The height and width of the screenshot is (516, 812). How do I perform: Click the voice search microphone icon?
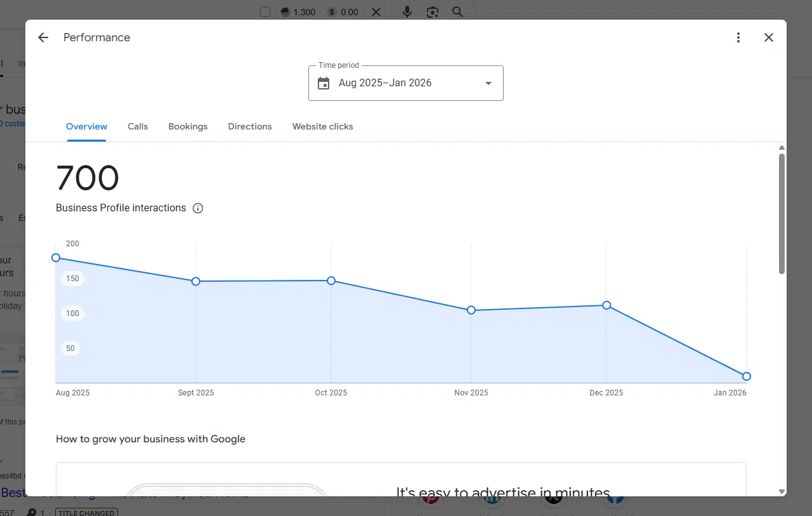click(x=407, y=12)
